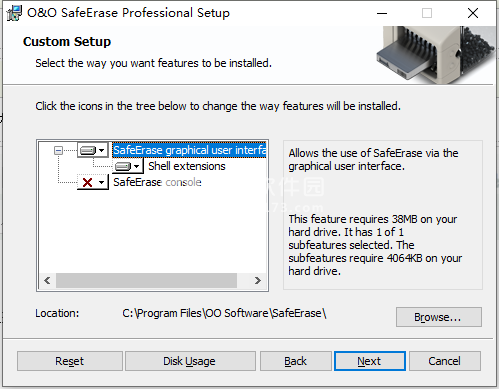Screen dimensions: 499x389
Task: Click the red X icon for SafeErase console
Action: 87,182
